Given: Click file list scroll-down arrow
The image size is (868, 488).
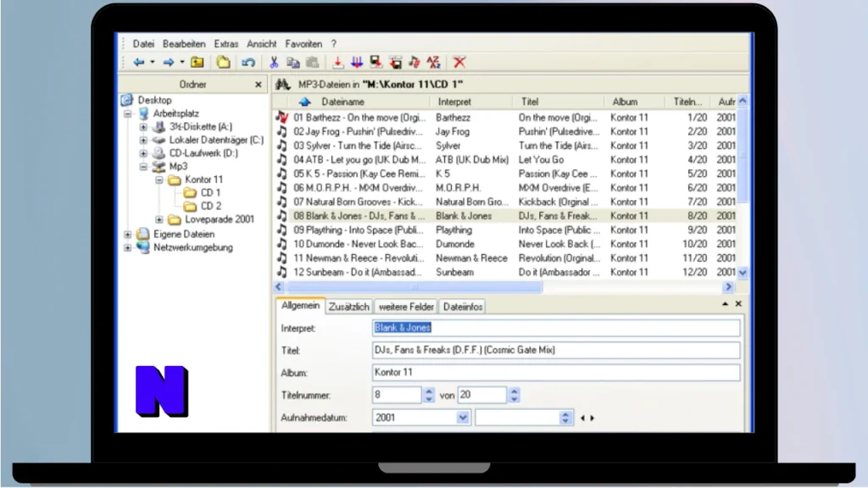Looking at the screenshot, I should tap(743, 272).
